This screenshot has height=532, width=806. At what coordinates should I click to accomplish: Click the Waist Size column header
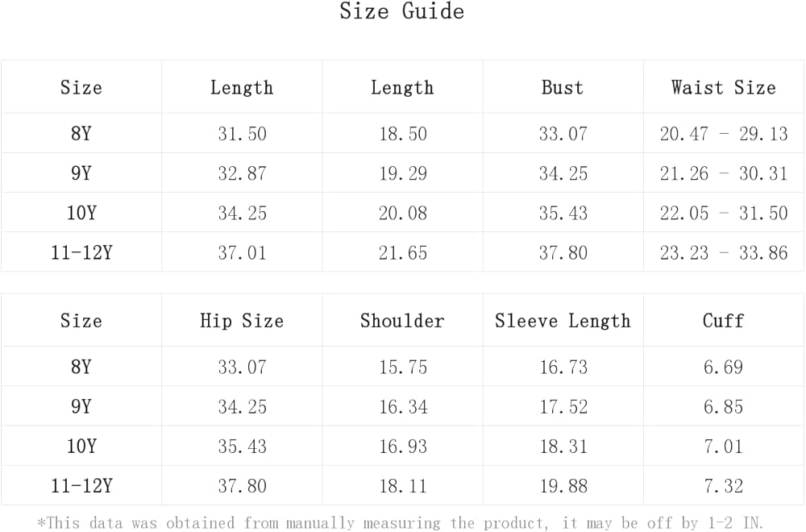[x=723, y=87]
